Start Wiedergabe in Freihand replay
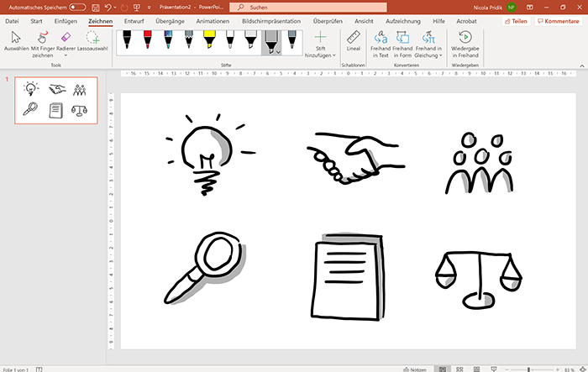The height and width of the screenshot is (372, 588). [x=465, y=42]
